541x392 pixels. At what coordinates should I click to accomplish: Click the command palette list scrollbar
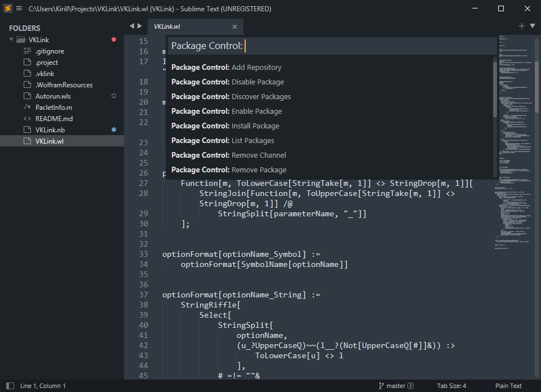[x=495, y=90]
